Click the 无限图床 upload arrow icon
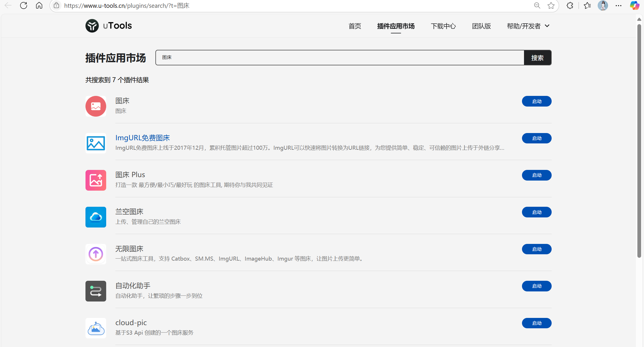 pyautogui.click(x=96, y=254)
